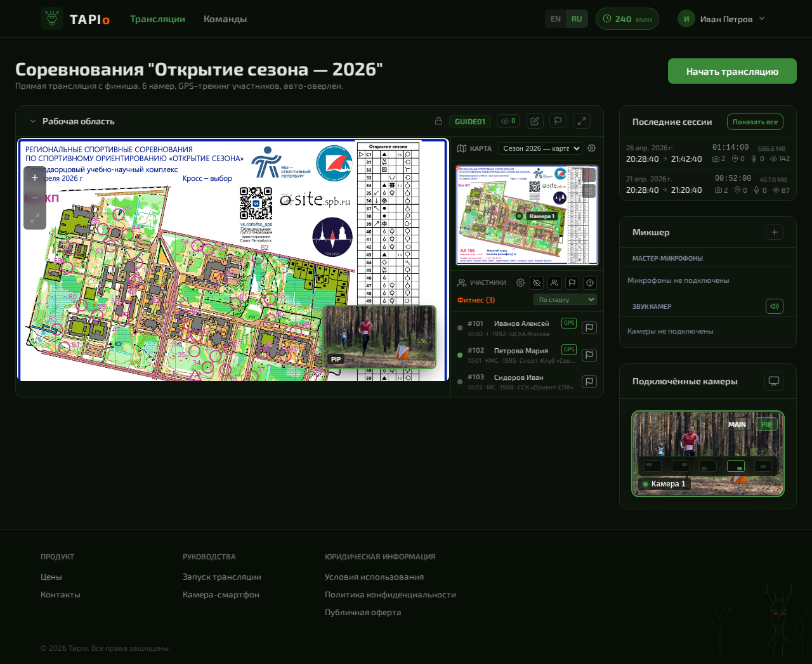Collapse the Рабочая область panel chevron
The height and width of the screenshot is (664, 812).
[33, 121]
